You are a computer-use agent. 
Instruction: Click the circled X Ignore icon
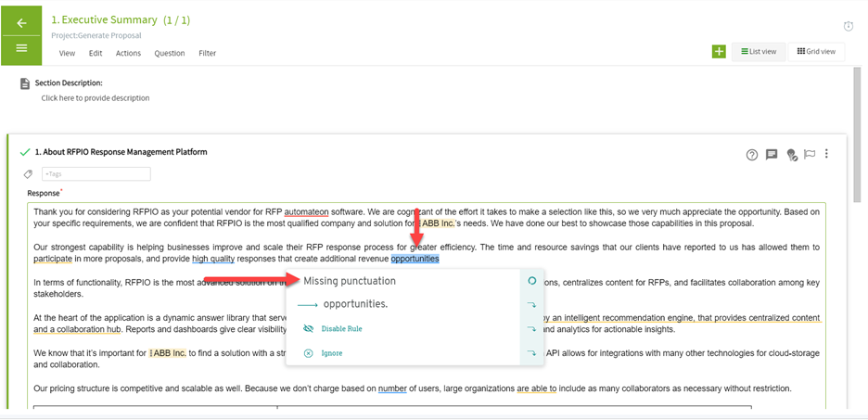tap(308, 353)
